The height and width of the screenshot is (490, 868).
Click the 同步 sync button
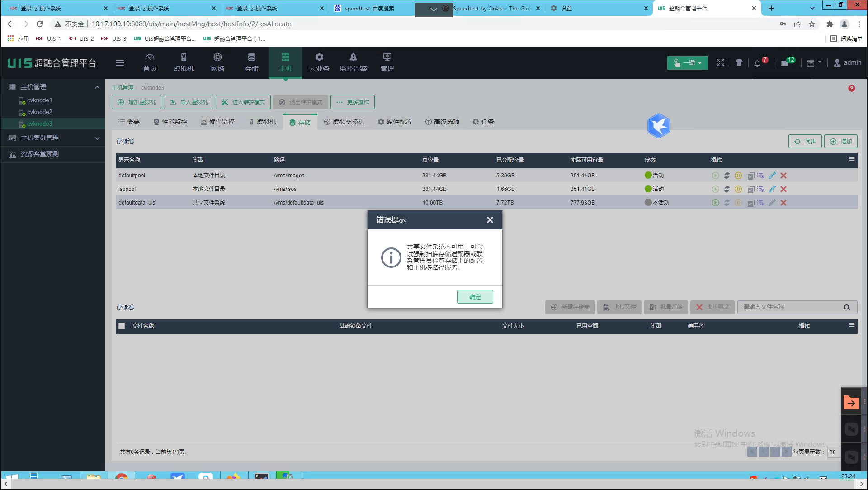pos(805,142)
